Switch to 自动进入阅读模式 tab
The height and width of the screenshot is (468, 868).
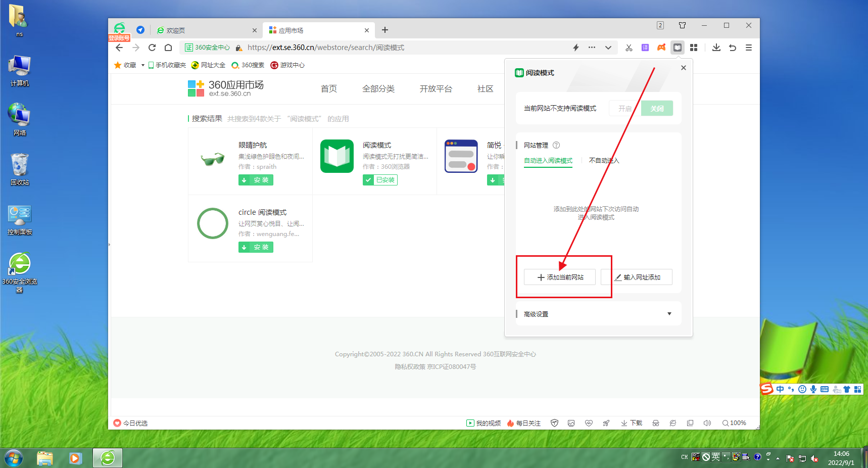coord(548,161)
